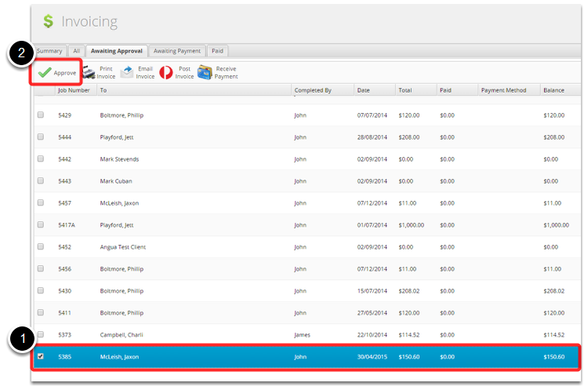Image resolution: width=588 pixels, height=390 pixels.
Task: Click the name Campbell, Charli
Action: 122,335
